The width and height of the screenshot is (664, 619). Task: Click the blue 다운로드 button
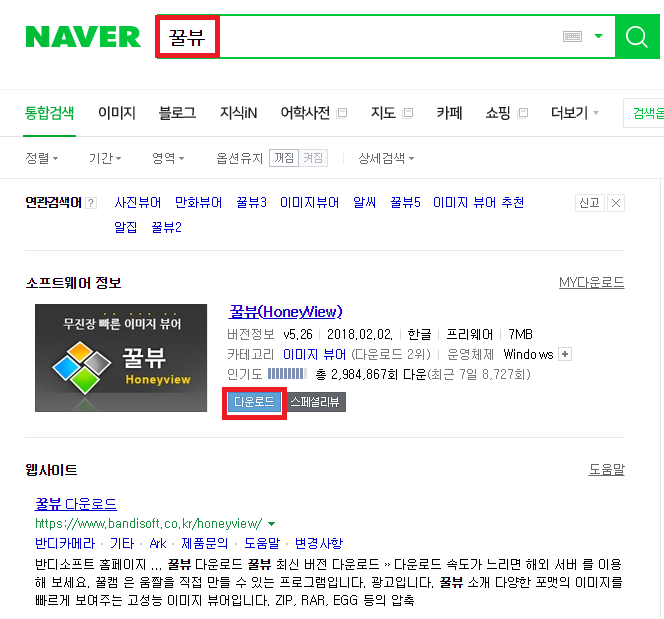click(254, 402)
